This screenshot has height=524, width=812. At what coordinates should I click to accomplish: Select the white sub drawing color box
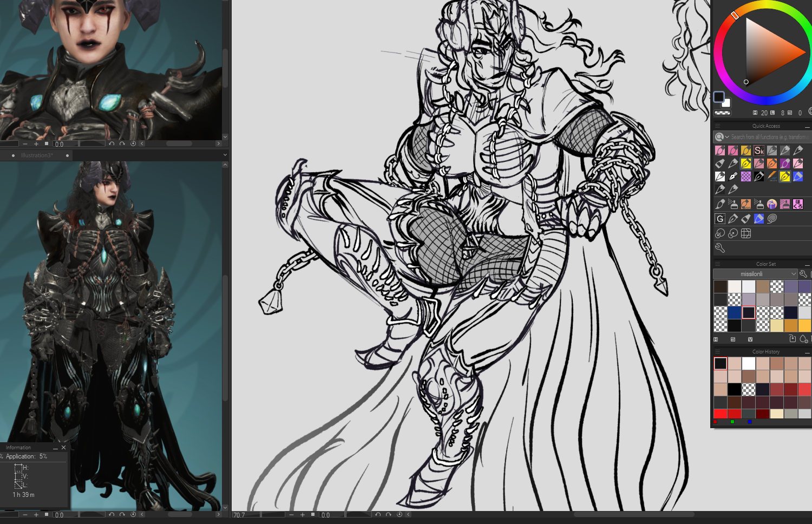tap(726, 103)
